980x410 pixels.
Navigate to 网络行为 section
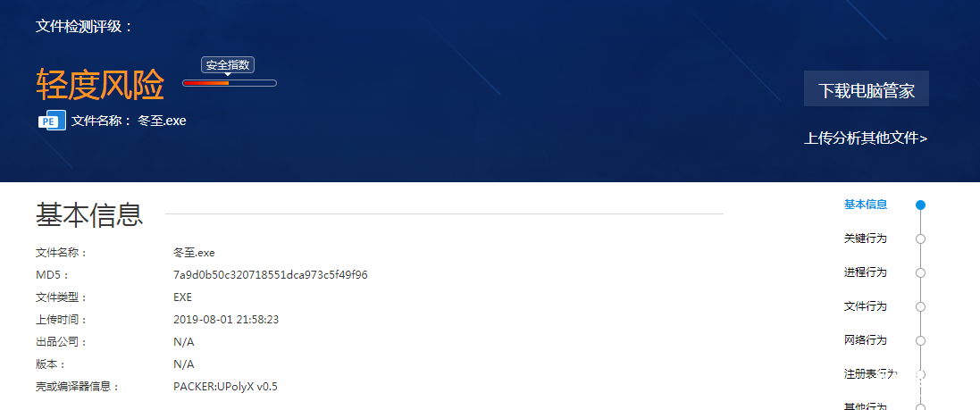(x=866, y=340)
